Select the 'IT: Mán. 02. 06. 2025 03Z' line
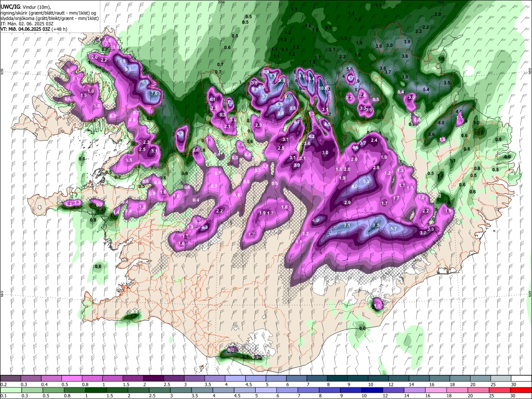The image size is (532, 399). tap(27, 23)
